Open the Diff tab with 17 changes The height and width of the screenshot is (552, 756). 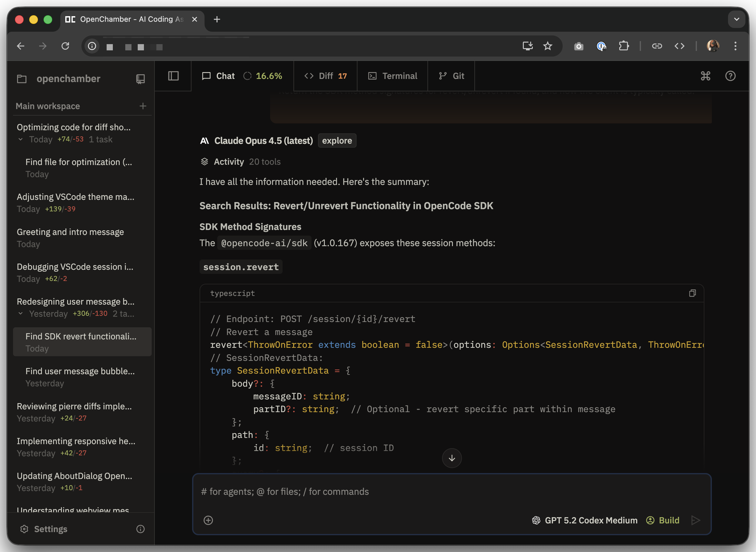click(325, 76)
